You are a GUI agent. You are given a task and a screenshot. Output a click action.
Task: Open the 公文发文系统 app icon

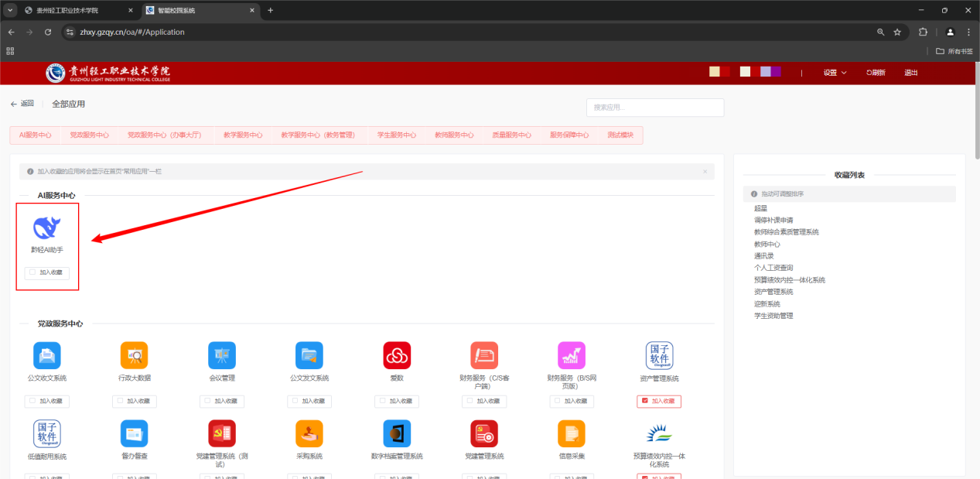[309, 355]
